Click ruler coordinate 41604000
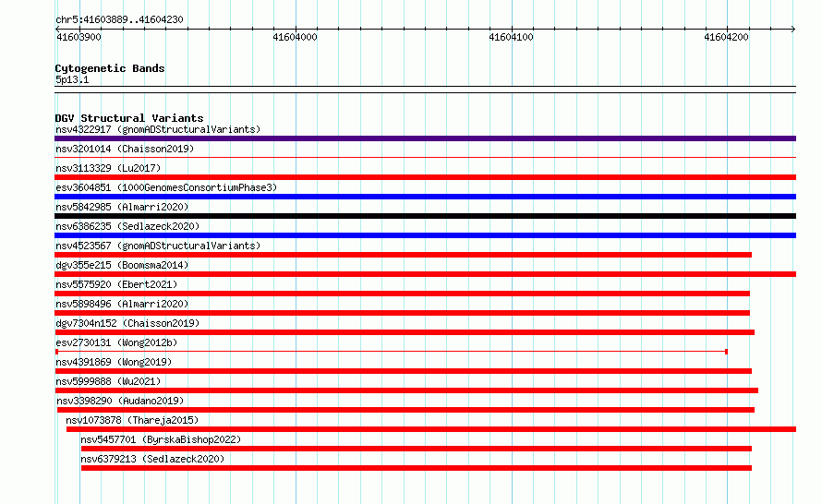This screenshot has width=822, height=504. [x=296, y=37]
